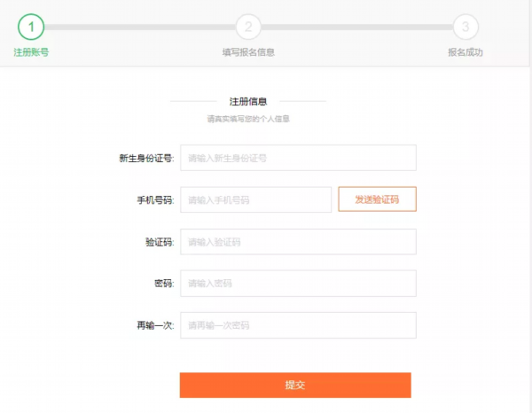Click progress bar between steps 2 and 3
Screen dimensions: 532x413
click(356, 27)
